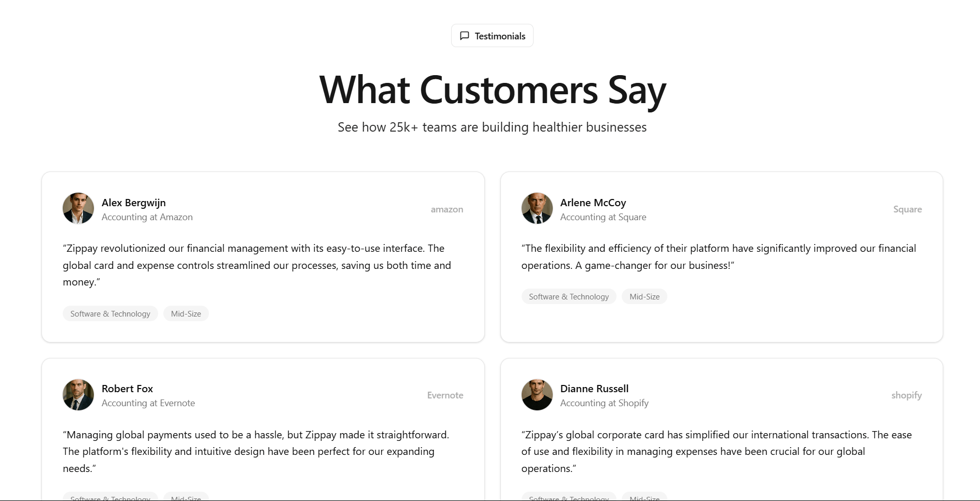Viewport: 980px width, 501px height.
Task: Open Dianne Russell's profile avatar
Action: (537, 395)
